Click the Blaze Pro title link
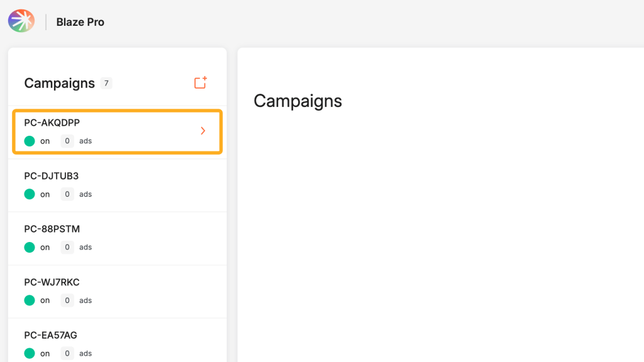This screenshot has width=644, height=362. (x=80, y=22)
